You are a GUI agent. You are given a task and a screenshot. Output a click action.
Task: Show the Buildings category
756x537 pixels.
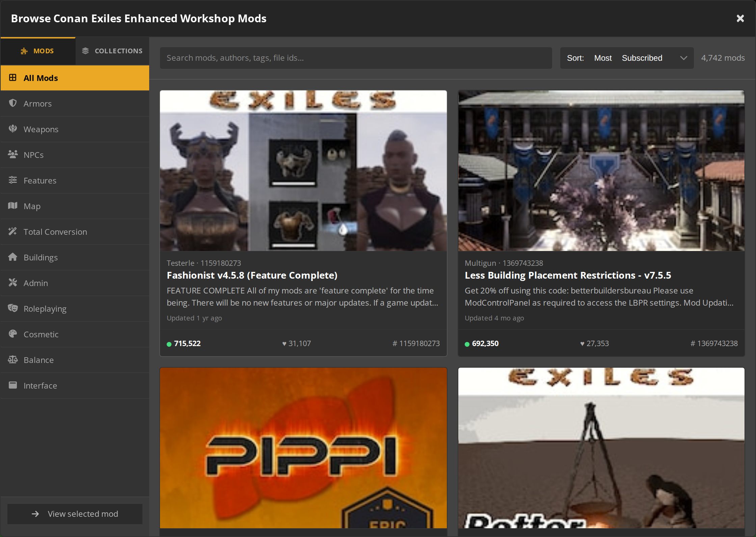75,257
